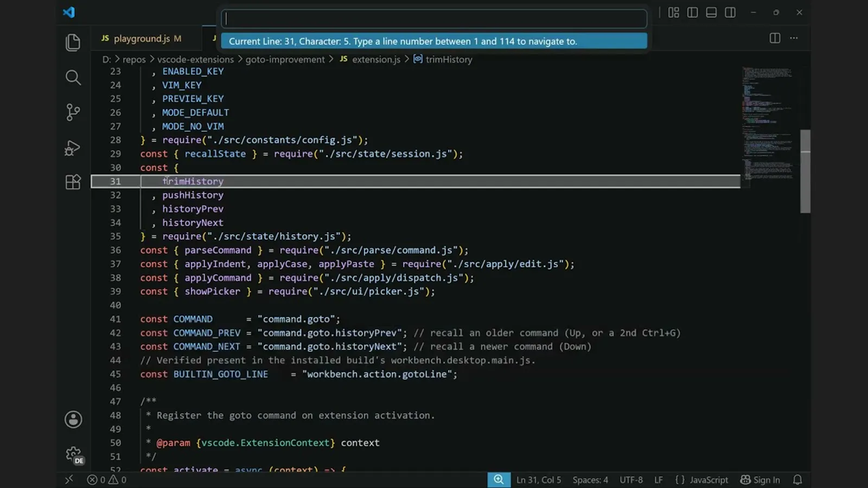Open the errors and warnings indicator

(107, 480)
